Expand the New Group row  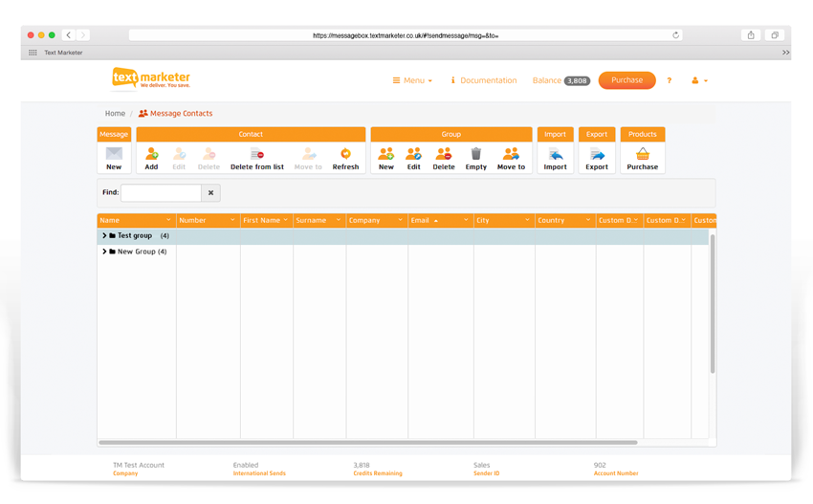click(x=104, y=252)
